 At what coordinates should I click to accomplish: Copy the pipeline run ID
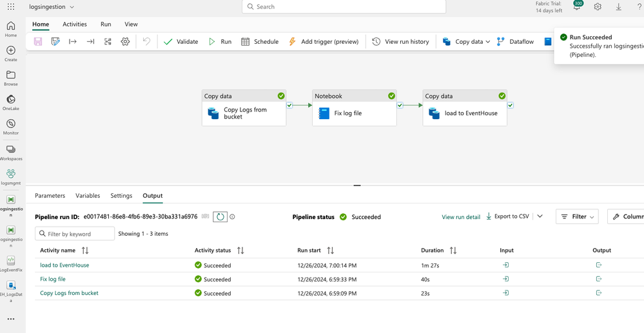click(x=206, y=217)
